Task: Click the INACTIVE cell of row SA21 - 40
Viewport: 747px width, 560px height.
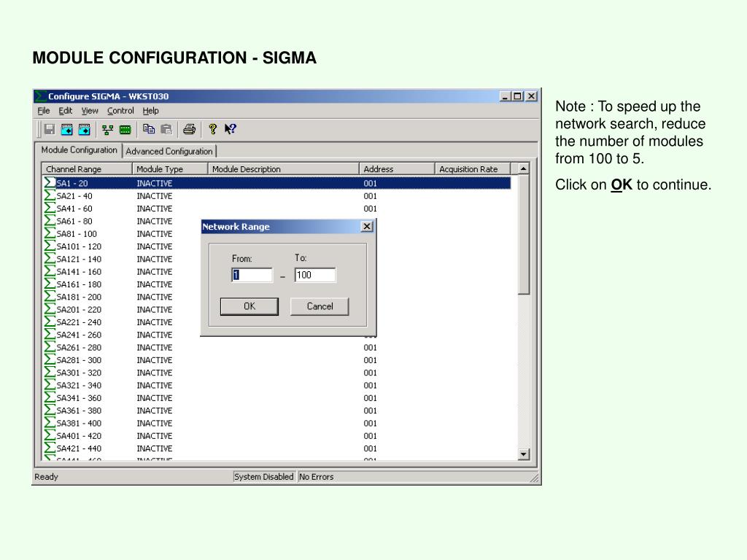Action: (x=155, y=195)
